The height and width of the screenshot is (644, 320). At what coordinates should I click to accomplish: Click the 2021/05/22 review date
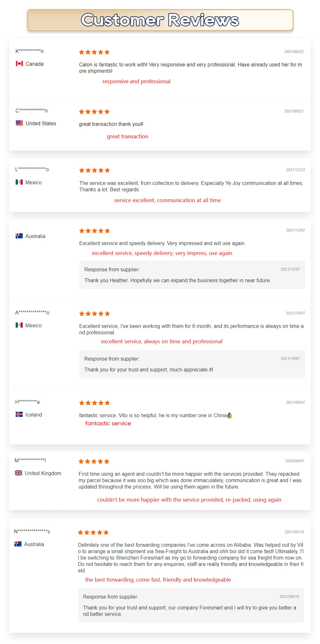point(294,52)
